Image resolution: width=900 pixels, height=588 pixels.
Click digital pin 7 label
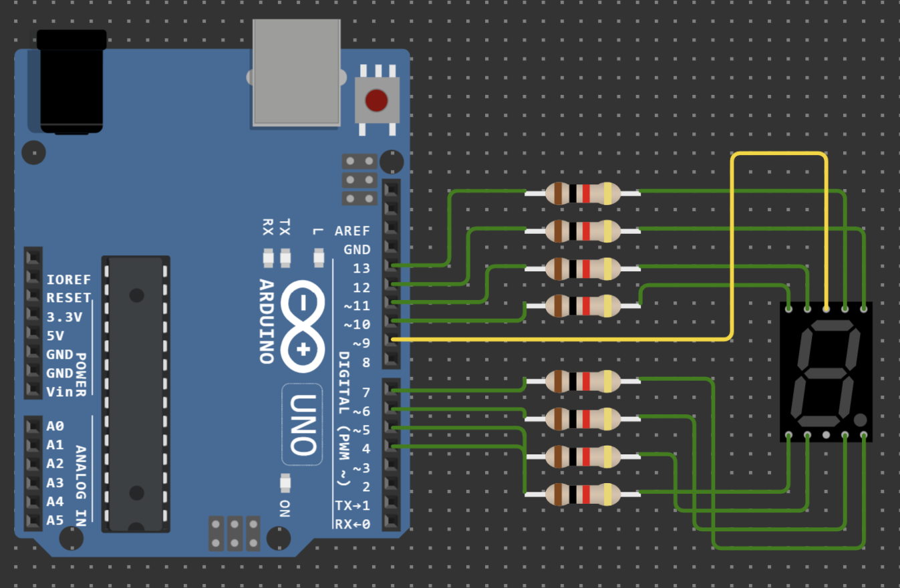click(x=366, y=392)
